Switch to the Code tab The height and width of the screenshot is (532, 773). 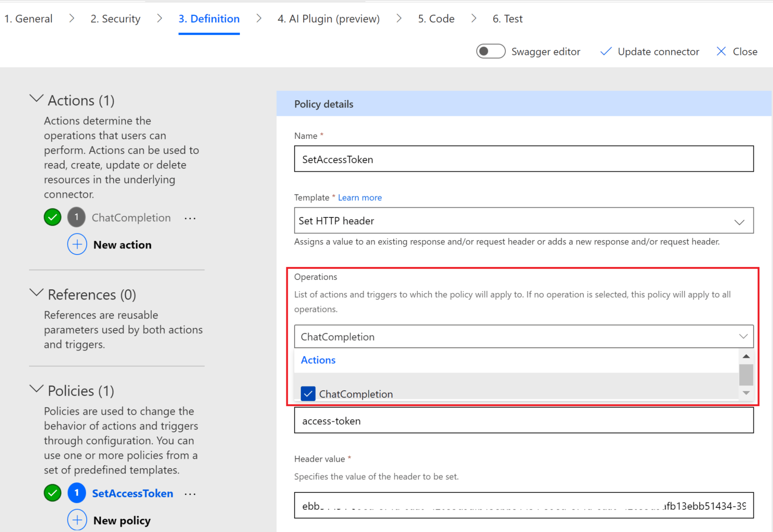coord(436,19)
